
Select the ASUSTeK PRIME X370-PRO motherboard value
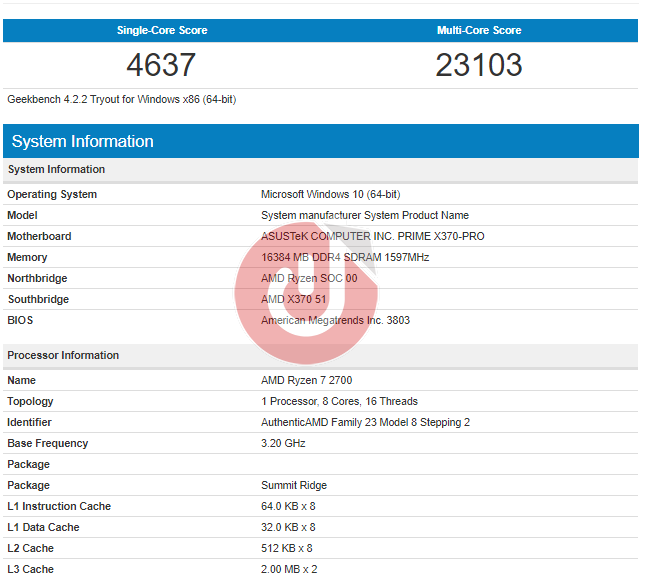pos(372,236)
